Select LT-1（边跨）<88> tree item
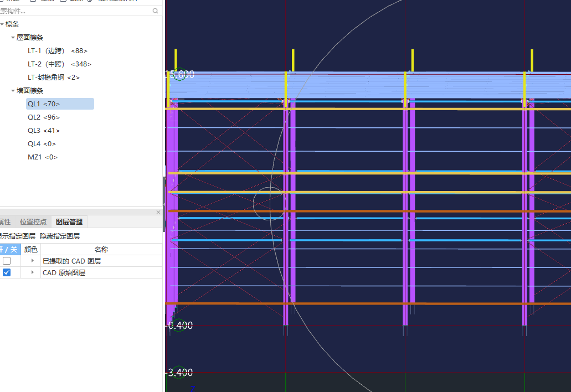This screenshot has width=571, height=392. [58, 51]
